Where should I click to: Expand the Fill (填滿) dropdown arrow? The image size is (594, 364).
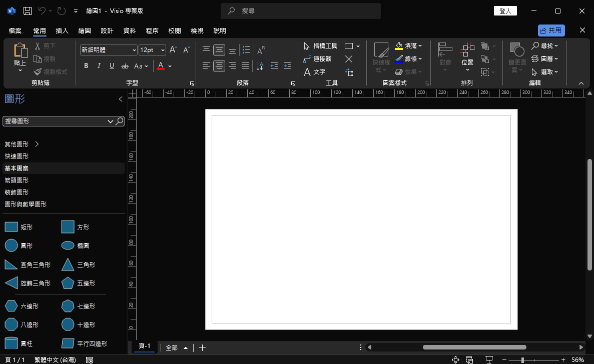[420, 46]
